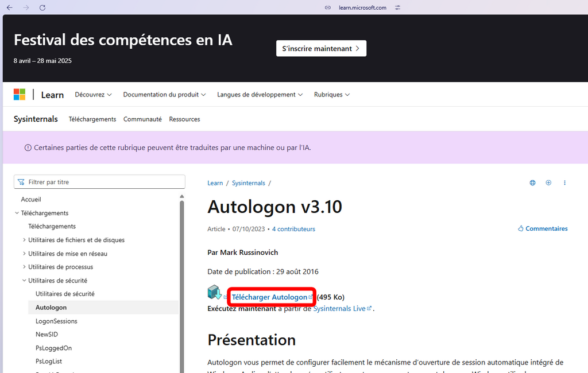Click Télécharger Autologon link
This screenshot has height=373, width=588.
pyautogui.click(x=272, y=297)
